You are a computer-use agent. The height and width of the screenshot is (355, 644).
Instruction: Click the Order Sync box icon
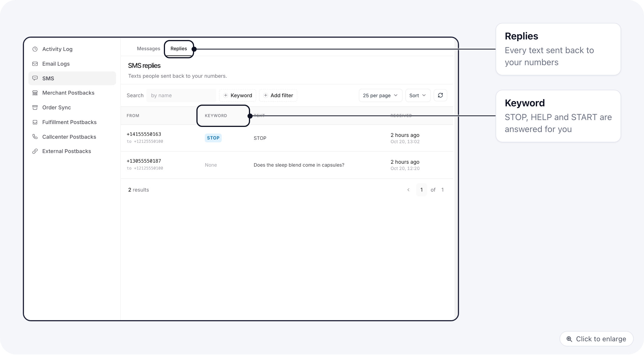(35, 107)
